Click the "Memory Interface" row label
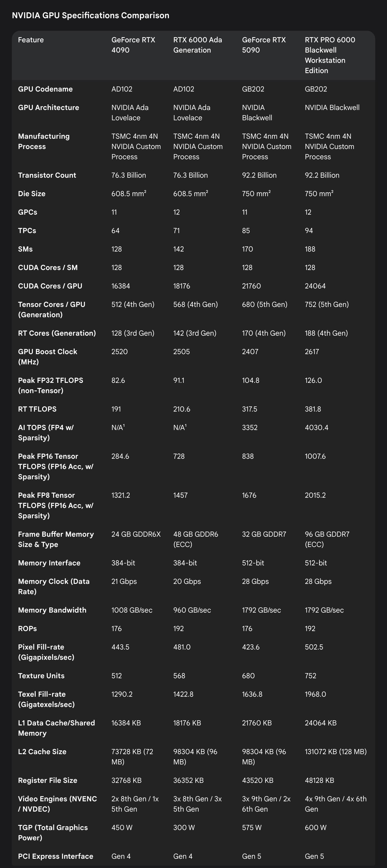387x868 pixels. pos(49,563)
